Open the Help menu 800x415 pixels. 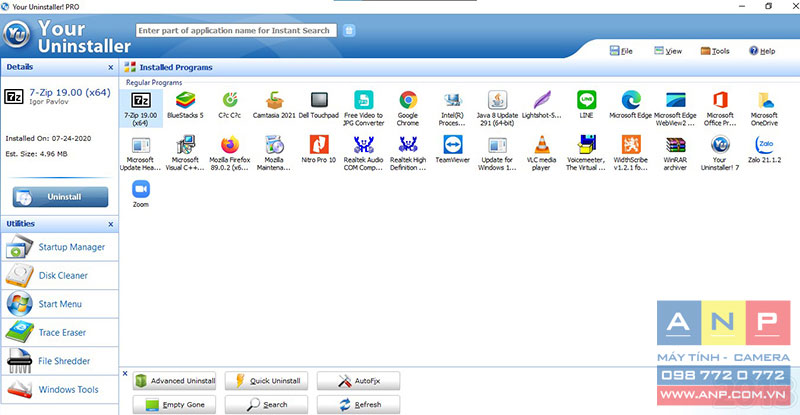[762, 51]
